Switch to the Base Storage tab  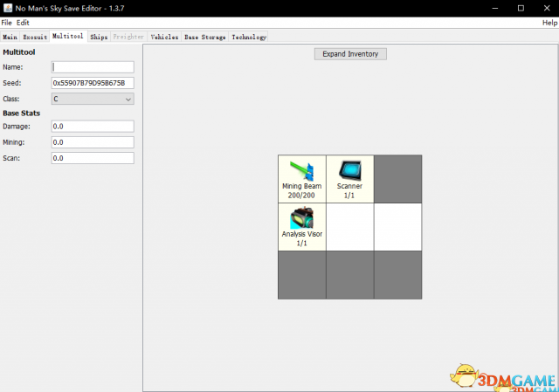205,37
